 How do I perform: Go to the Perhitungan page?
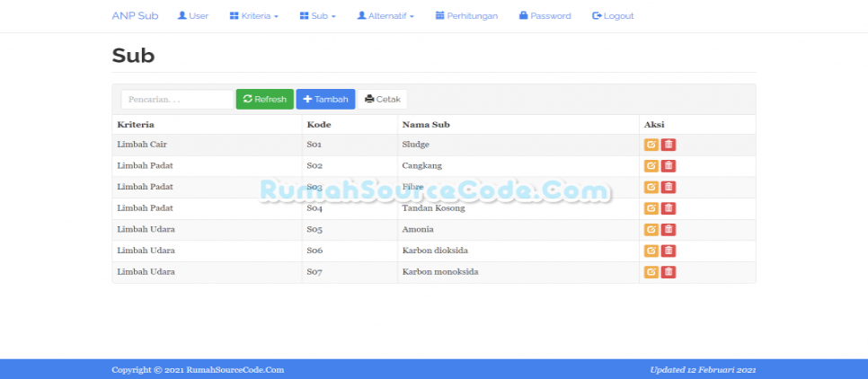coord(466,16)
